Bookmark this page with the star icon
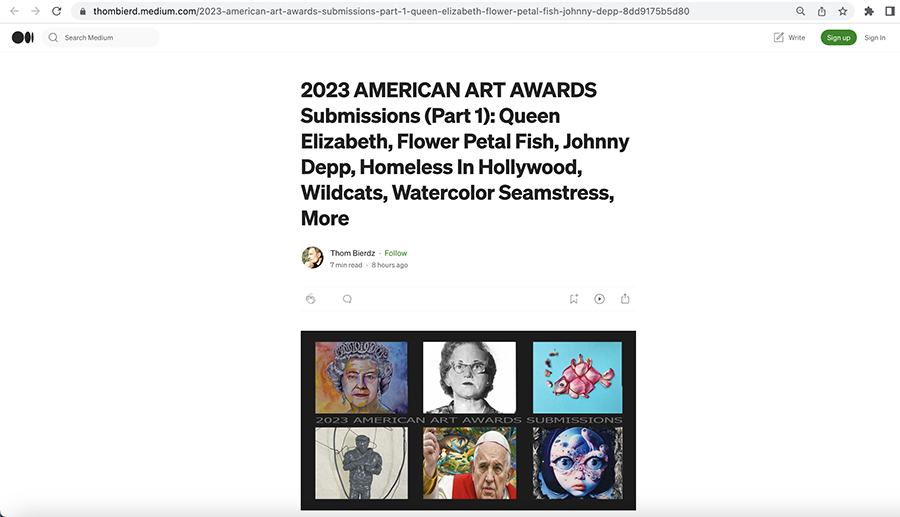The height and width of the screenshot is (517, 900). click(x=843, y=11)
